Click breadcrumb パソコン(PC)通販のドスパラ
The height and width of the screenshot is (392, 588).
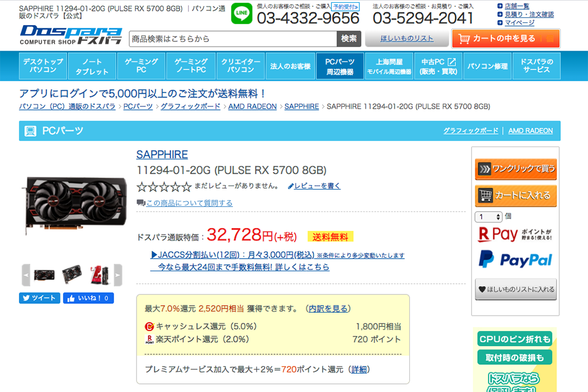[x=67, y=107]
